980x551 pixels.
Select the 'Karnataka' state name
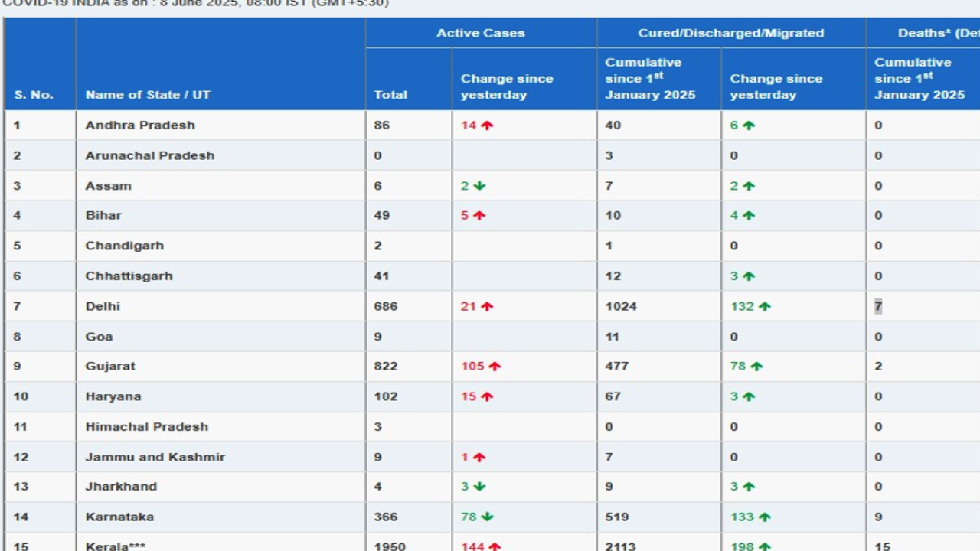point(119,517)
